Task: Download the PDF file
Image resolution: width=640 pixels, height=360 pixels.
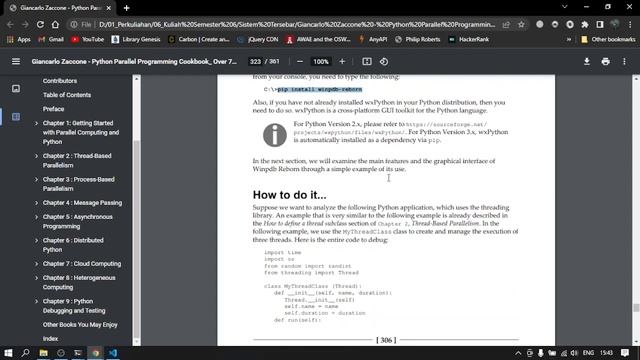Action: pyautogui.click(x=587, y=62)
